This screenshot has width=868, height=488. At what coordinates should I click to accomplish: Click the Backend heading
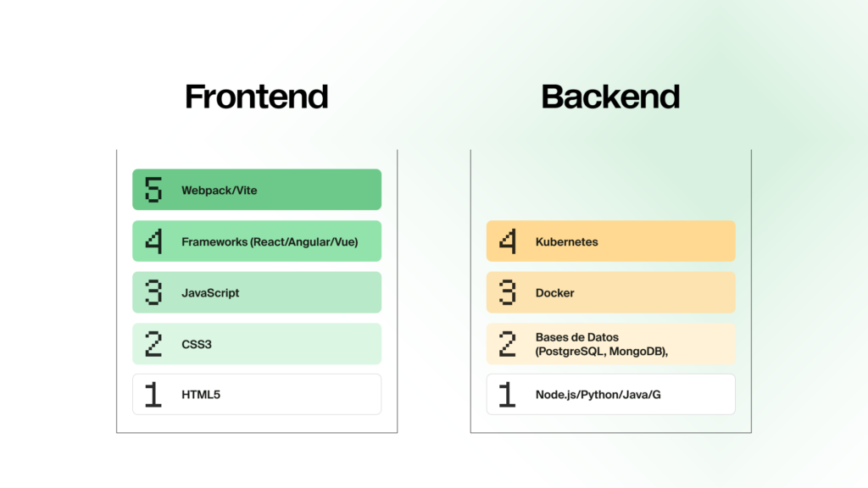coord(610,97)
